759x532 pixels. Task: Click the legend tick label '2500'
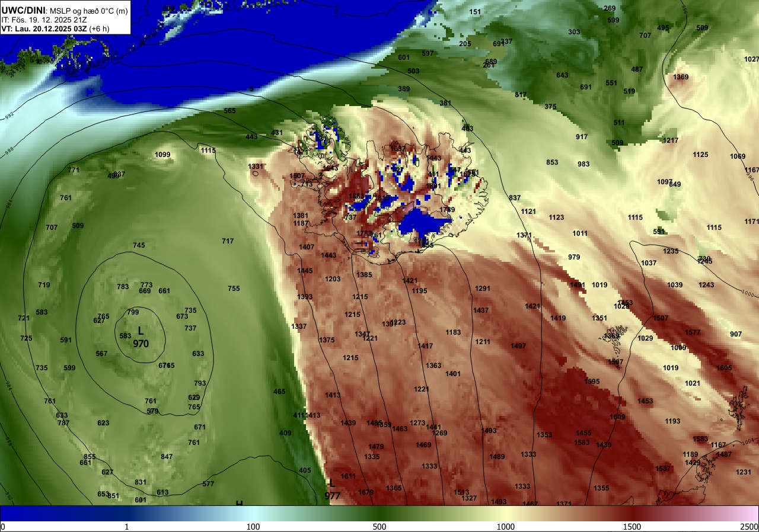click(x=750, y=527)
